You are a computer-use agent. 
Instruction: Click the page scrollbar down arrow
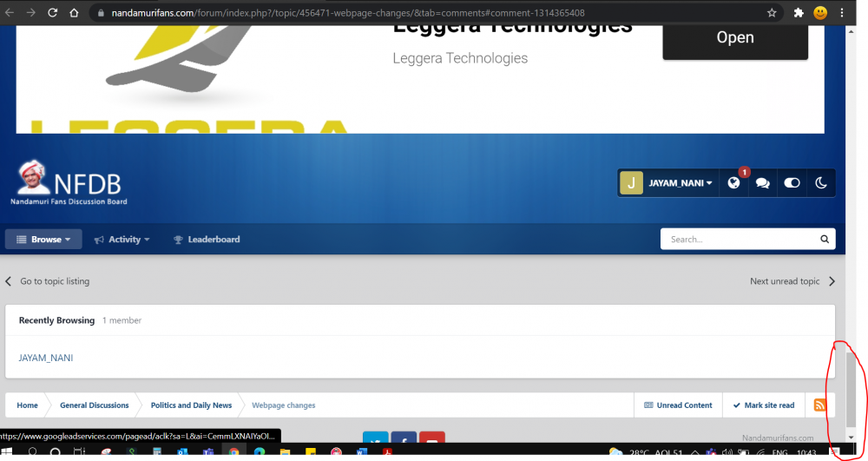click(851, 438)
